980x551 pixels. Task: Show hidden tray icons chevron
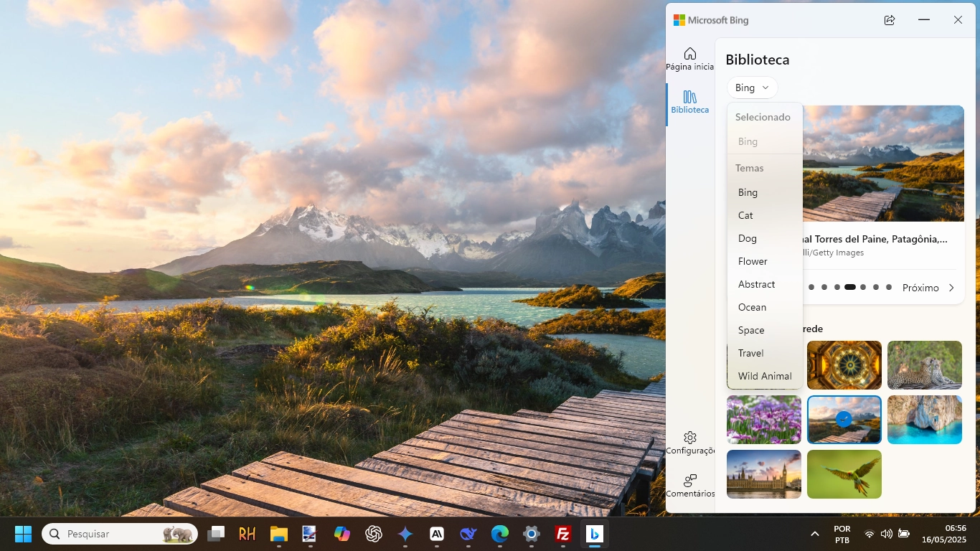(x=814, y=534)
